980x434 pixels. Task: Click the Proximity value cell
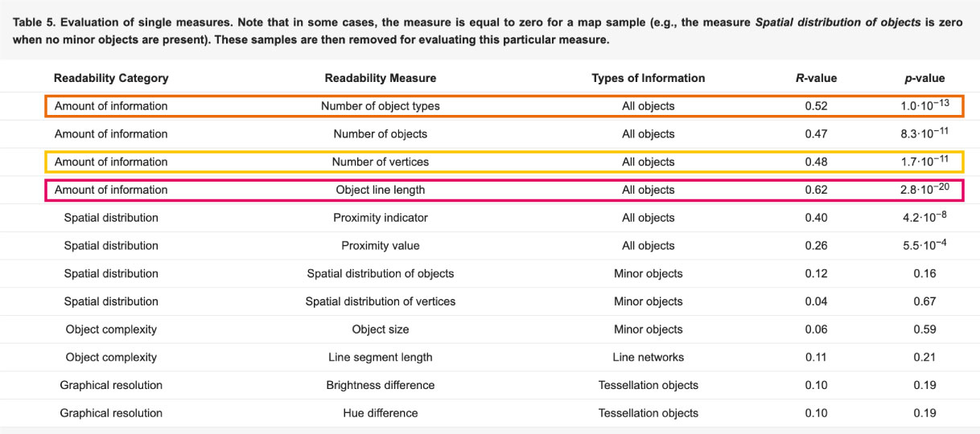(x=381, y=246)
